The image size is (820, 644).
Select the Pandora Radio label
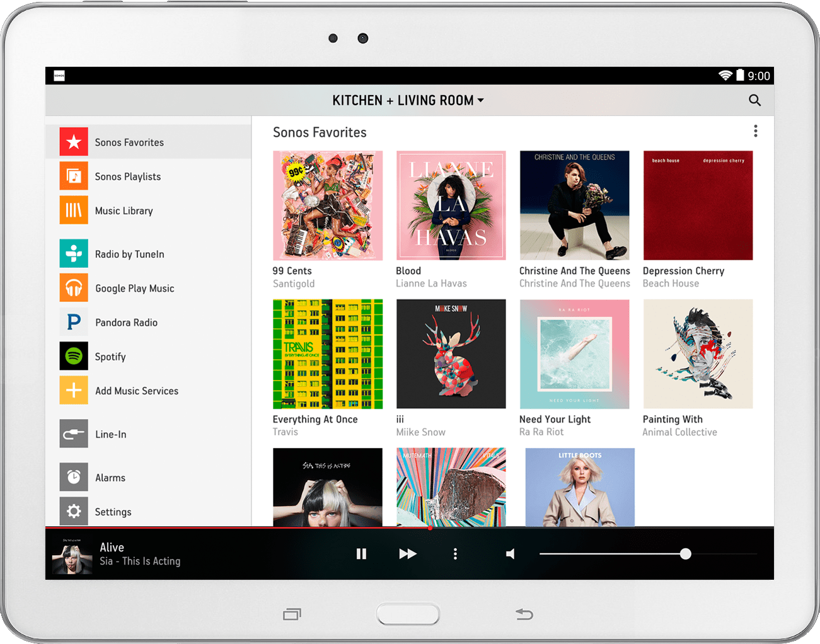coord(127,323)
